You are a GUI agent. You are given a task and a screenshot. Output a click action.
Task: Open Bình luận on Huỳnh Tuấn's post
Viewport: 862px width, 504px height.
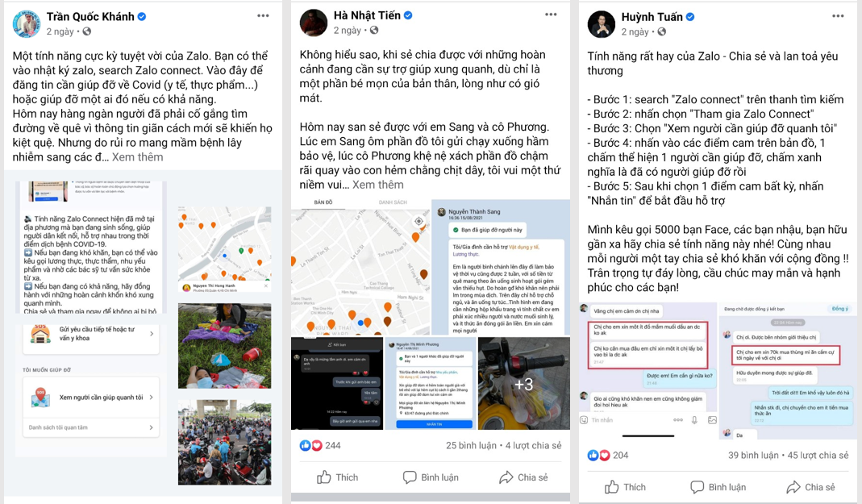718,487
